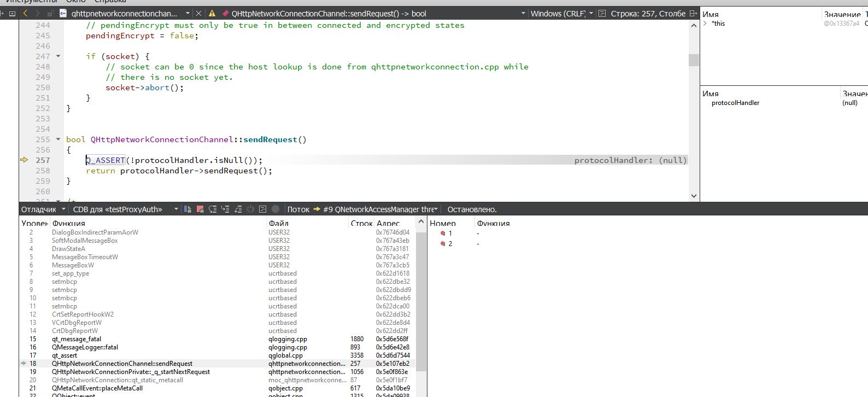Screen dimensions: 868x397
Task: Click the Stop debugger icon
Action: pos(200,209)
